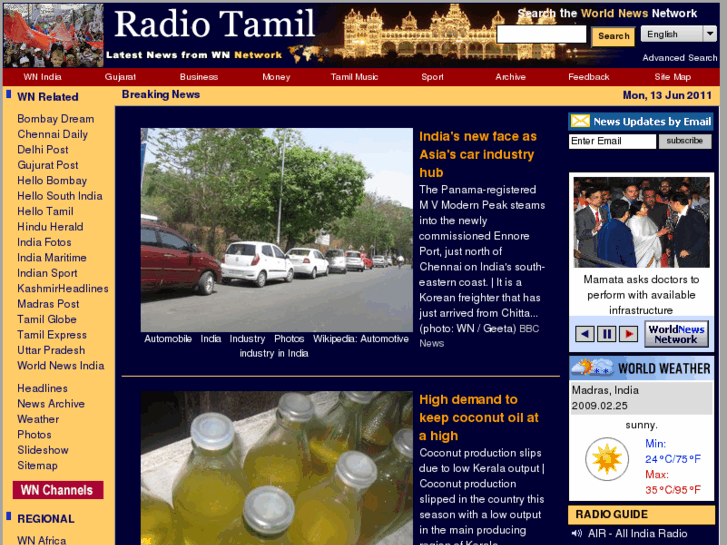Image resolution: width=727 pixels, height=545 pixels.
Task: Open the Gujarat menu item
Action: click(x=120, y=77)
